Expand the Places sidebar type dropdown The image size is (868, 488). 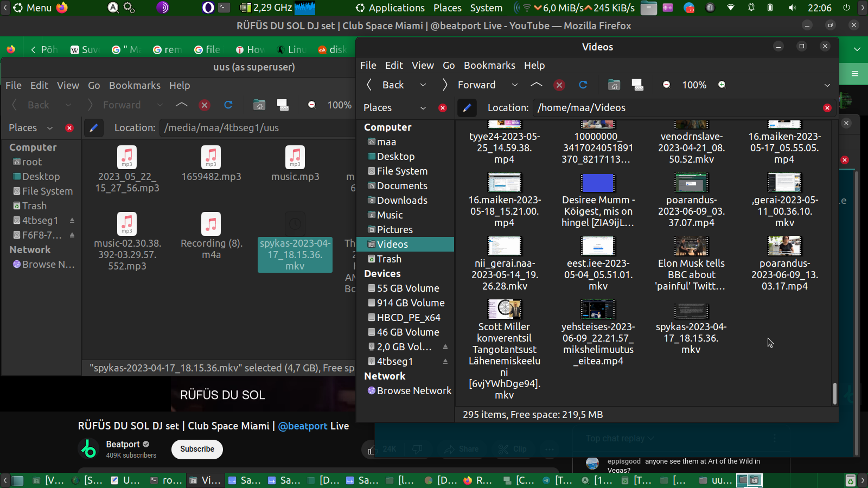[423, 108]
